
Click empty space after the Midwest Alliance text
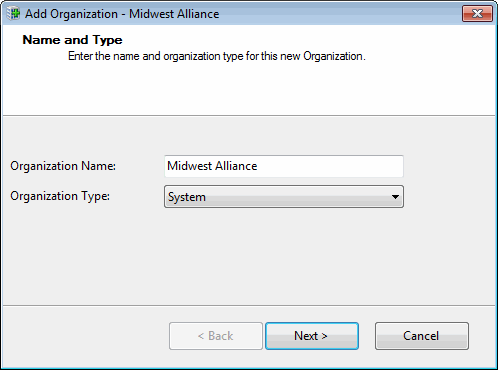[330, 166]
